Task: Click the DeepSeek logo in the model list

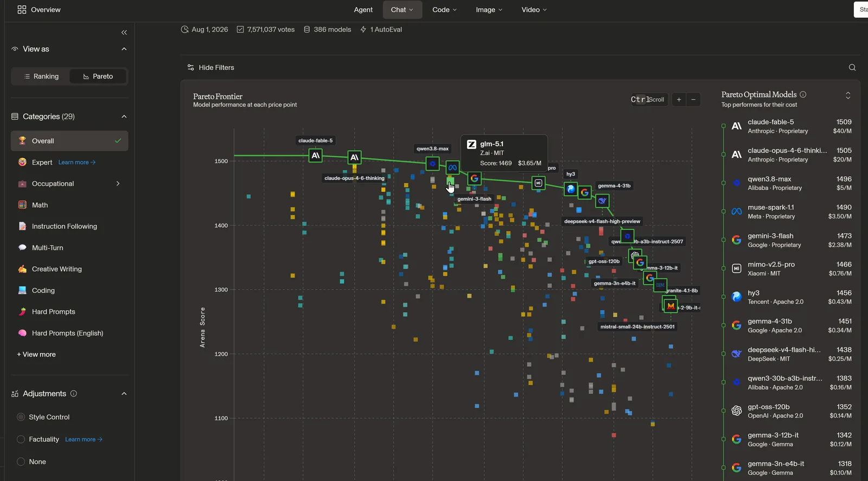Action: coord(737,354)
